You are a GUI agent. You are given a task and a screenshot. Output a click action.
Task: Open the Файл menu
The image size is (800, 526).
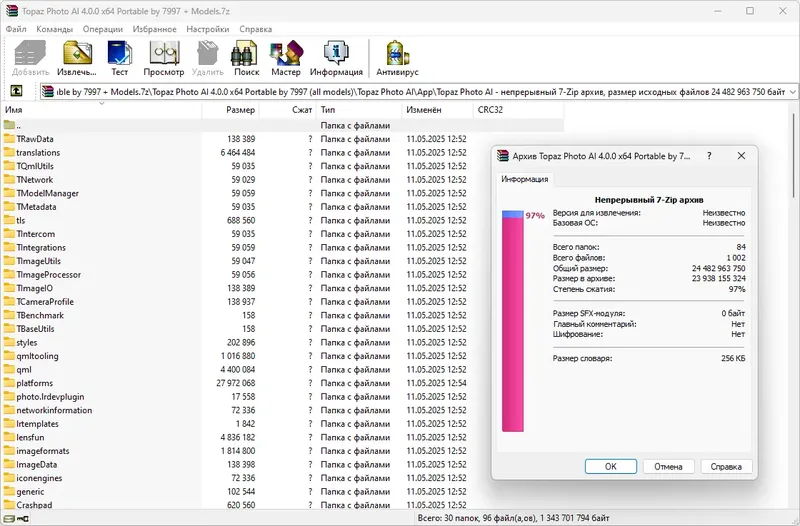click(x=16, y=29)
